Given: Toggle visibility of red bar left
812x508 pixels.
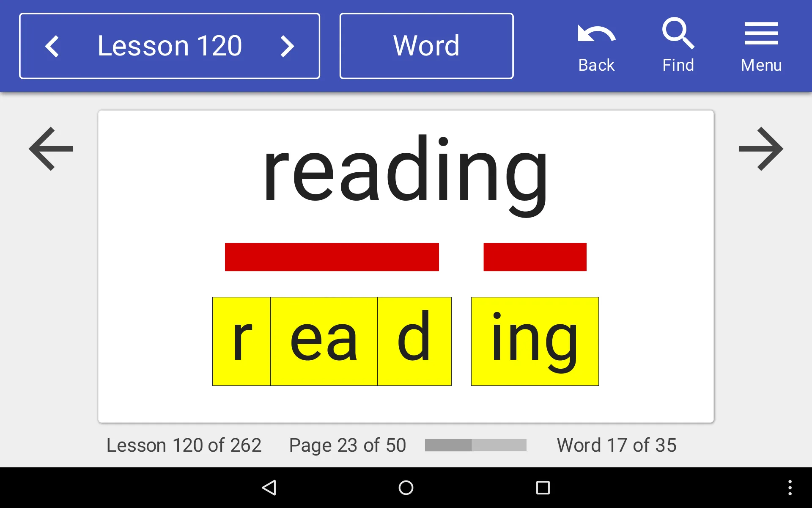Looking at the screenshot, I should 332,257.
